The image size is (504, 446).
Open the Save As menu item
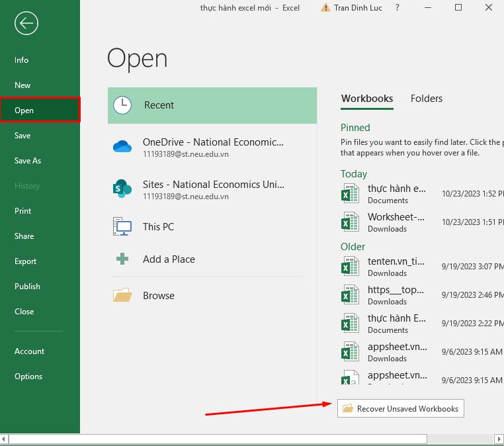28,161
